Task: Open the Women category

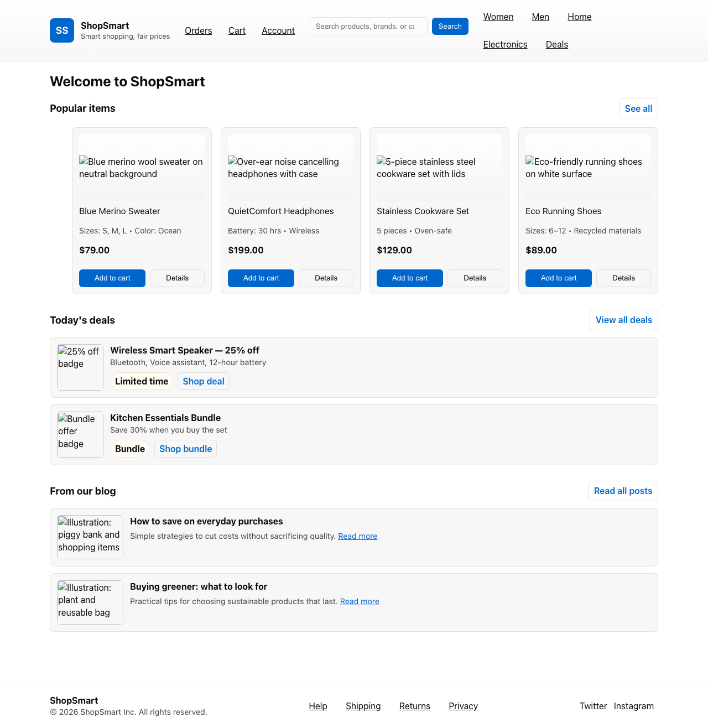Action: [498, 17]
